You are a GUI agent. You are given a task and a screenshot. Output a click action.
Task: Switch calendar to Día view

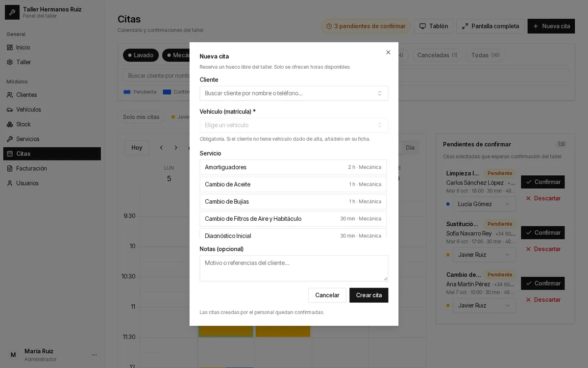click(410, 148)
